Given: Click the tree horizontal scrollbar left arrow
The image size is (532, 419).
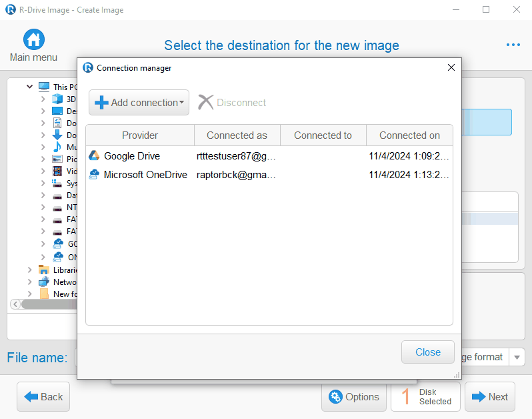Looking at the screenshot, I should [x=15, y=304].
